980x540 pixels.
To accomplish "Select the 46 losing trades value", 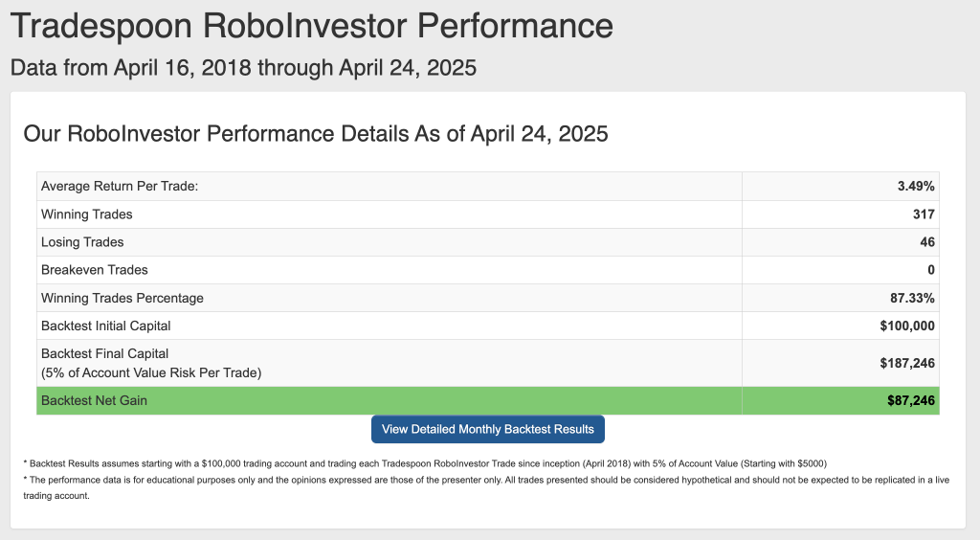I will 927,242.
